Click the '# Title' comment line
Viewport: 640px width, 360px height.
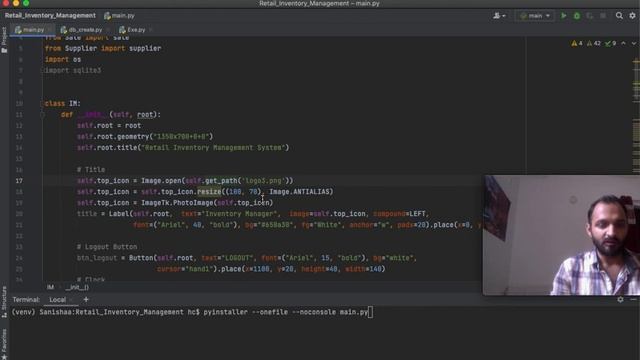(x=91, y=170)
